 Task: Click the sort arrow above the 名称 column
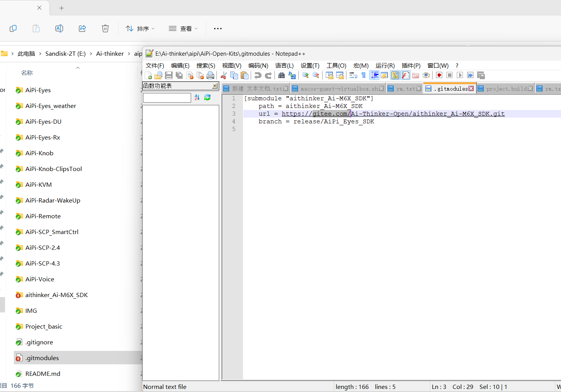coord(78,68)
